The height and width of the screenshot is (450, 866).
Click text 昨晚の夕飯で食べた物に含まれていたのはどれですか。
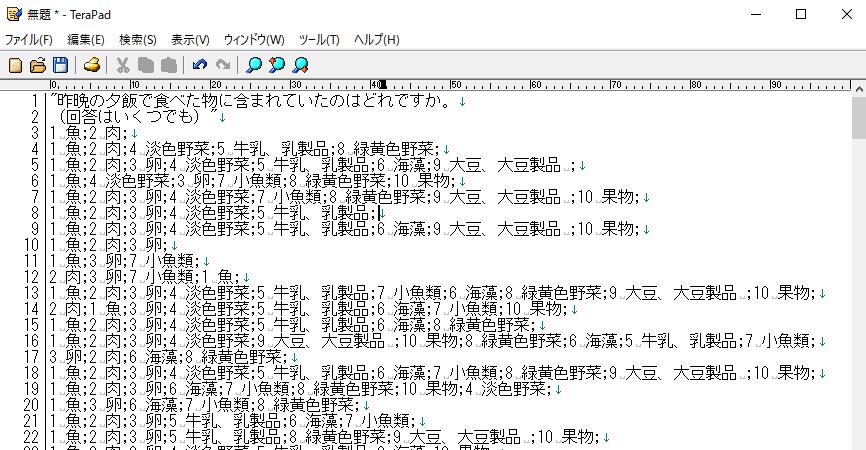point(255,101)
